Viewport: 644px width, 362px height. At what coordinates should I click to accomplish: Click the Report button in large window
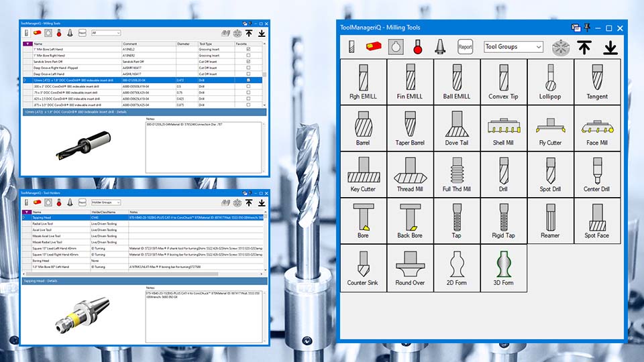[465, 47]
